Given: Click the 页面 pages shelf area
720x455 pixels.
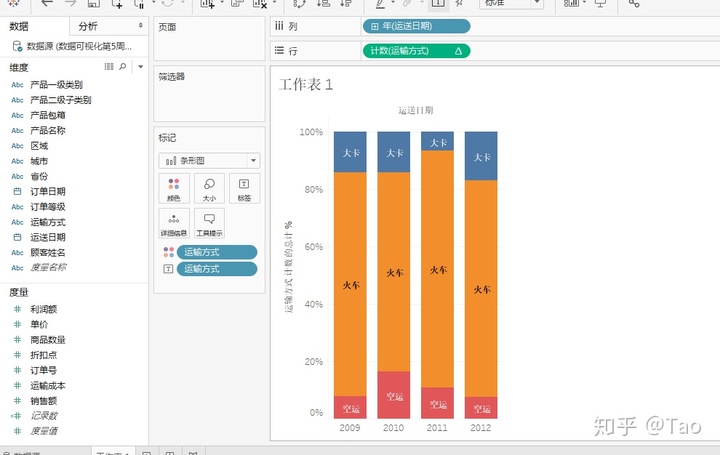Looking at the screenshot, I should (x=209, y=39).
